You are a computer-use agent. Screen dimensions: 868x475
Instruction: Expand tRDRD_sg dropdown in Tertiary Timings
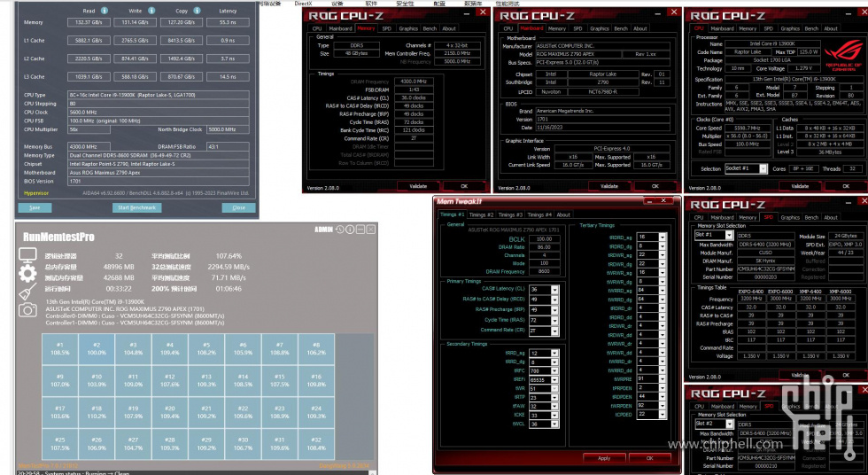(662, 237)
